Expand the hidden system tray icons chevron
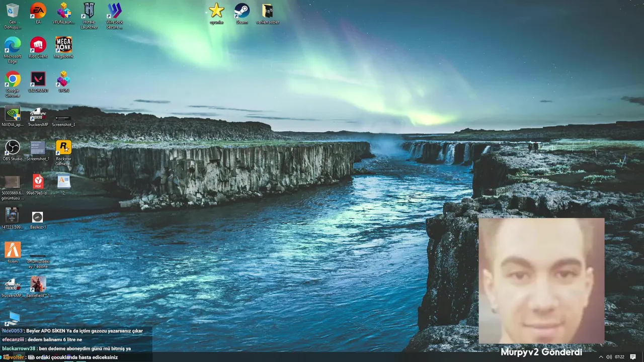The image size is (644, 362). pyautogui.click(x=600, y=357)
